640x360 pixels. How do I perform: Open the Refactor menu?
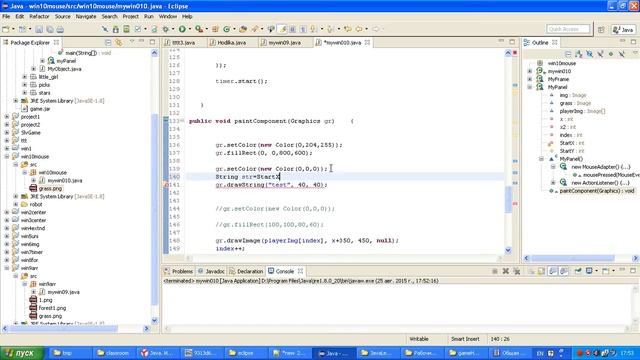coord(39,16)
